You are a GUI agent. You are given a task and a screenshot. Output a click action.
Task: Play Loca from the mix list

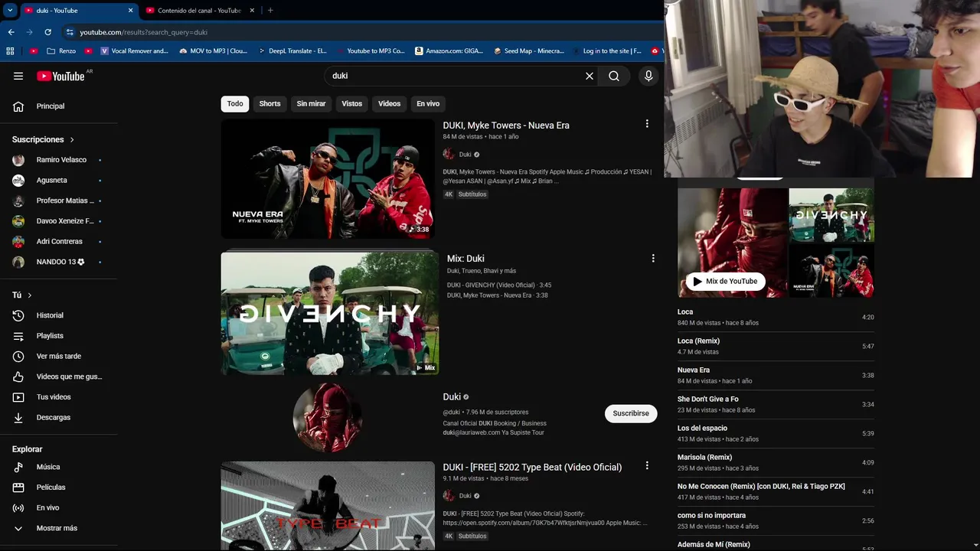[776, 317]
